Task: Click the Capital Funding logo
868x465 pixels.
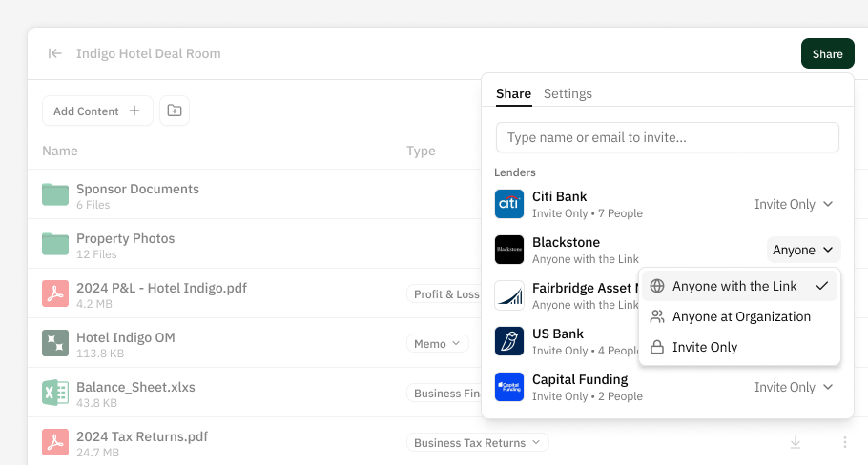Action: (x=509, y=387)
